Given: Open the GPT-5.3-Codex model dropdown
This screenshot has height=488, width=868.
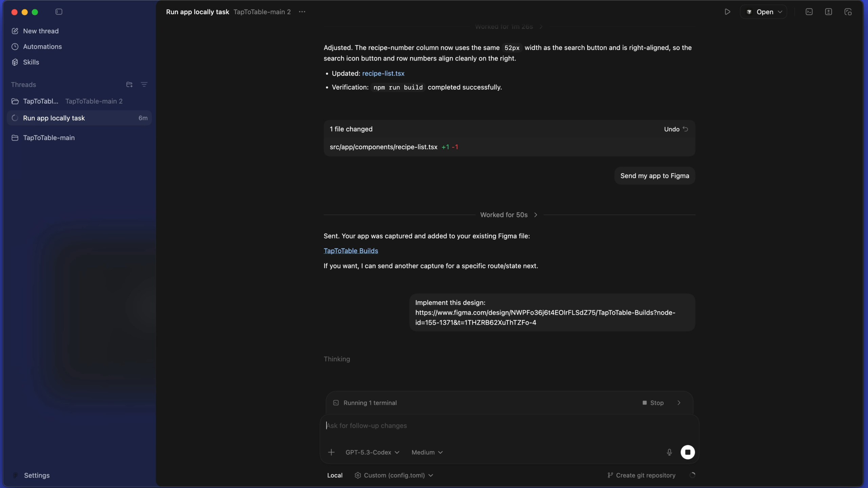Looking at the screenshot, I should click(x=372, y=452).
